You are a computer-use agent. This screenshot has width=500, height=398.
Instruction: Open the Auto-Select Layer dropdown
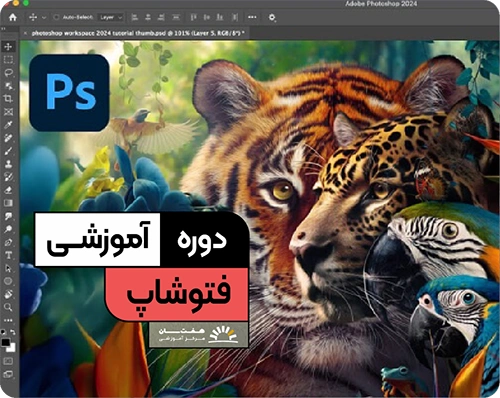pos(111,17)
